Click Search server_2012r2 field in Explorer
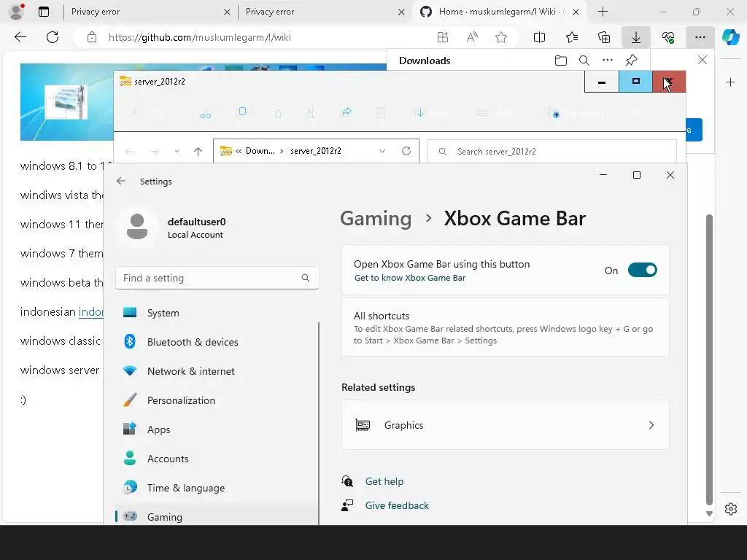 tap(552, 152)
